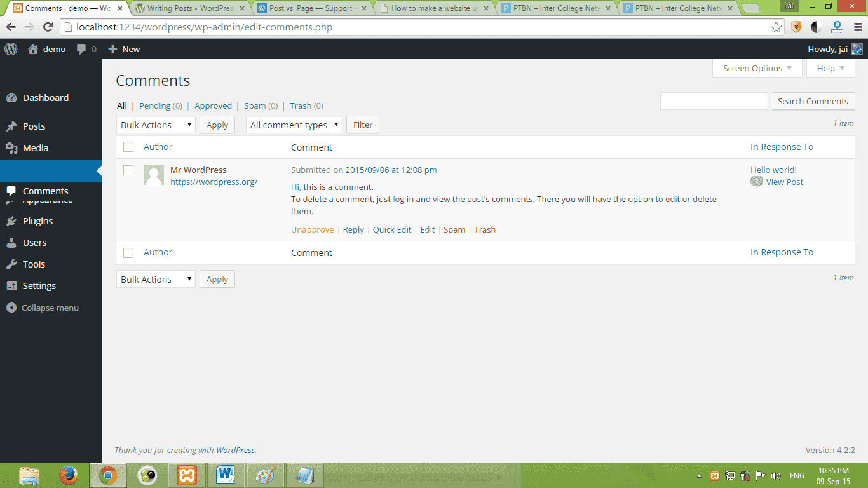Screen dimensions: 868x488
Task: Filter by Pending comments
Action: point(155,105)
